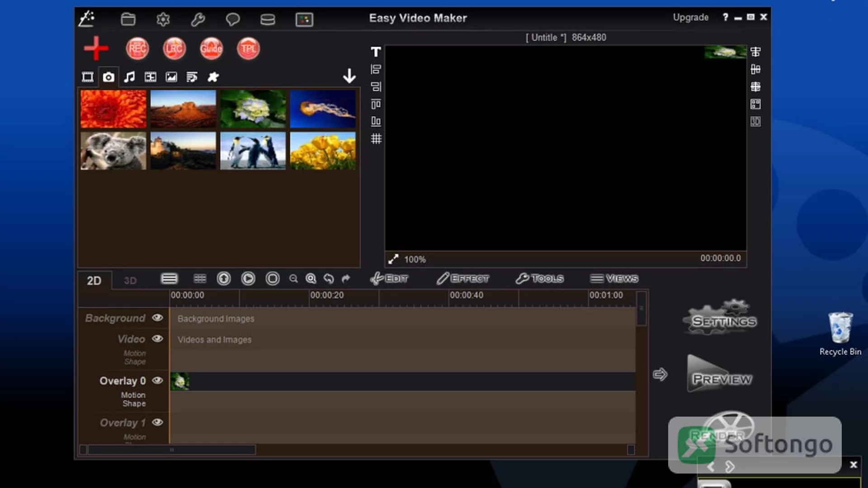
Task: Click the down arrow add-to-timeline icon
Action: tap(349, 76)
